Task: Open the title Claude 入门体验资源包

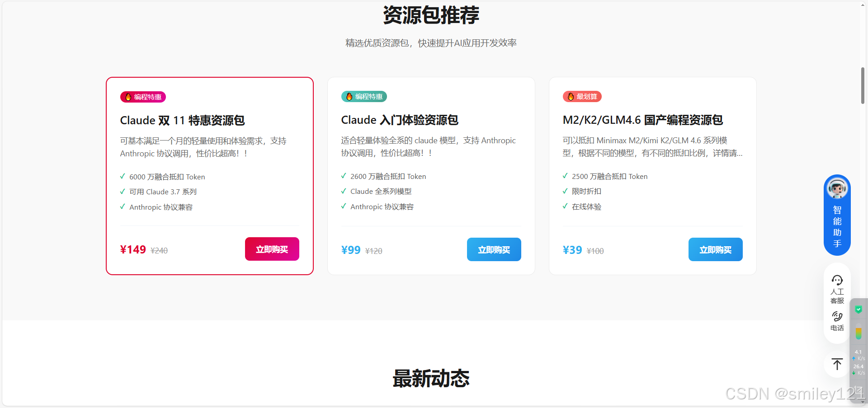Action: 399,120
